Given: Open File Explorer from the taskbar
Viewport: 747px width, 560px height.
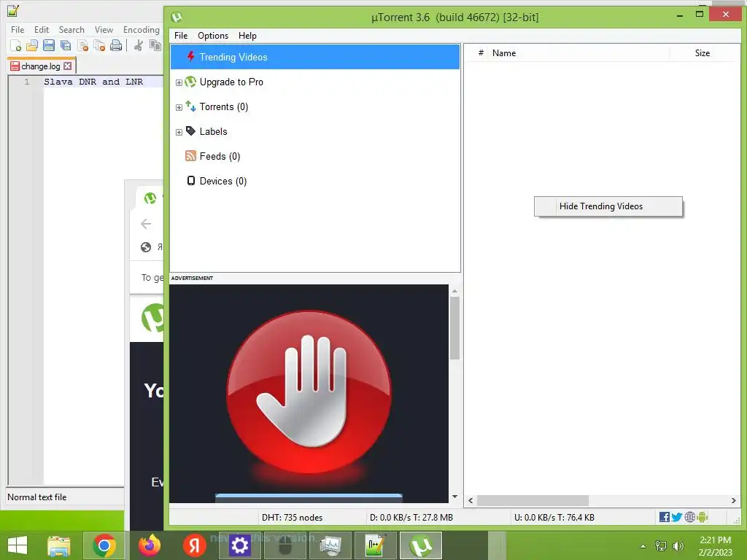Looking at the screenshot, I should click(x=58, y=545).
